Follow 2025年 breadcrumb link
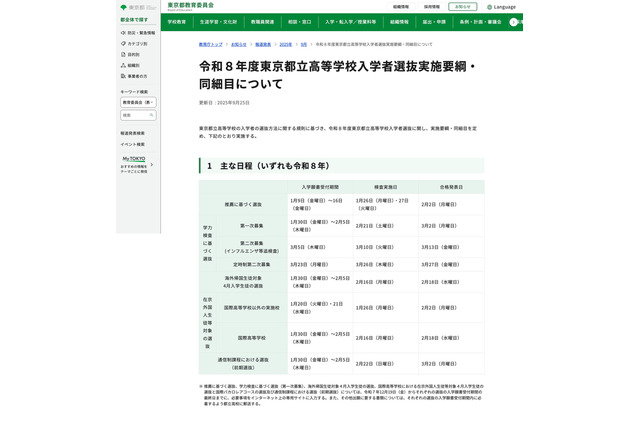640x426 pixels. [286, 44]
